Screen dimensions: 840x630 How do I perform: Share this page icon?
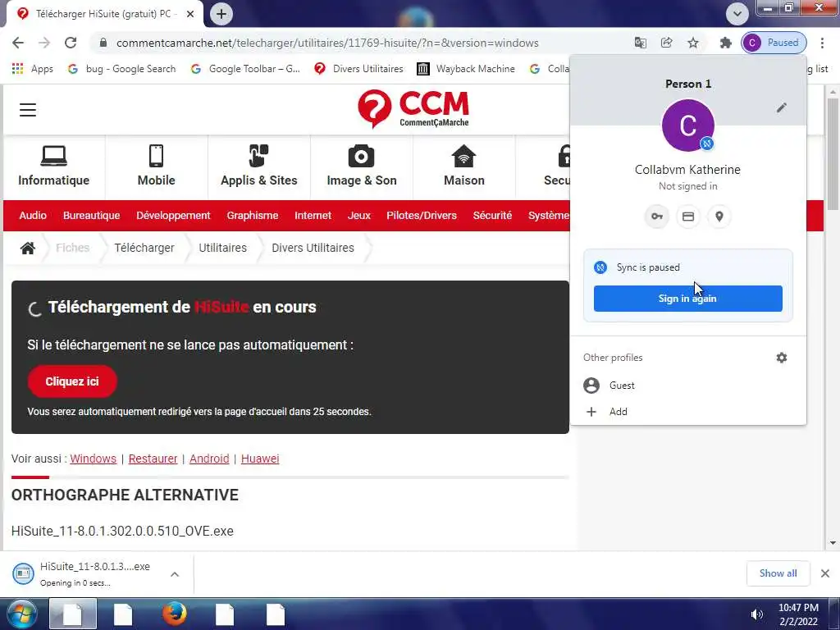pyautogui.click(x=666, y=43)
